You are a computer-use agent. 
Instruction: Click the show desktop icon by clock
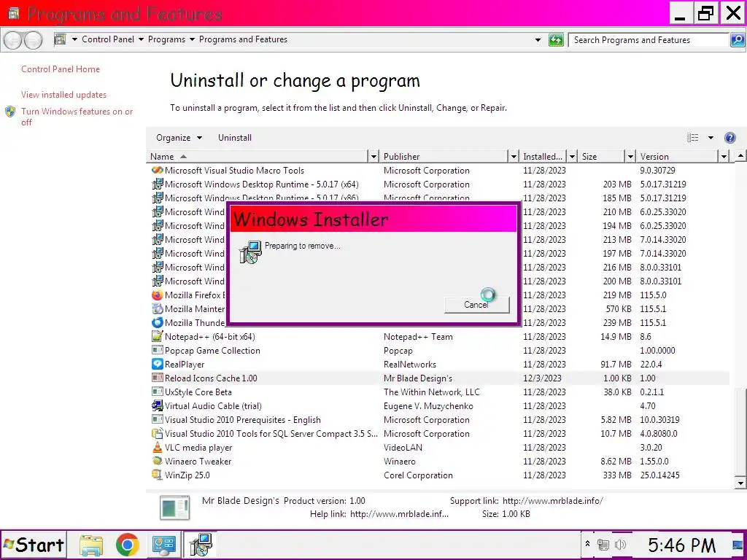click(738, 545)
